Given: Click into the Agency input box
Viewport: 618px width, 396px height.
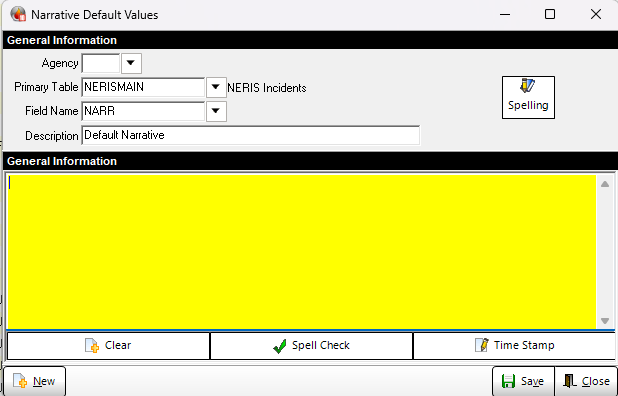Looking at the screenshot, I should coord(101,63).
